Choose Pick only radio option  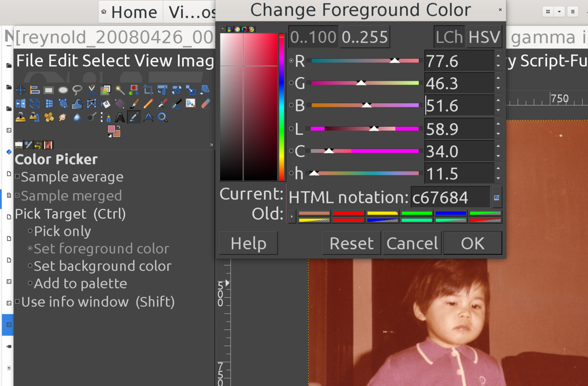click(x=30, y=231)
